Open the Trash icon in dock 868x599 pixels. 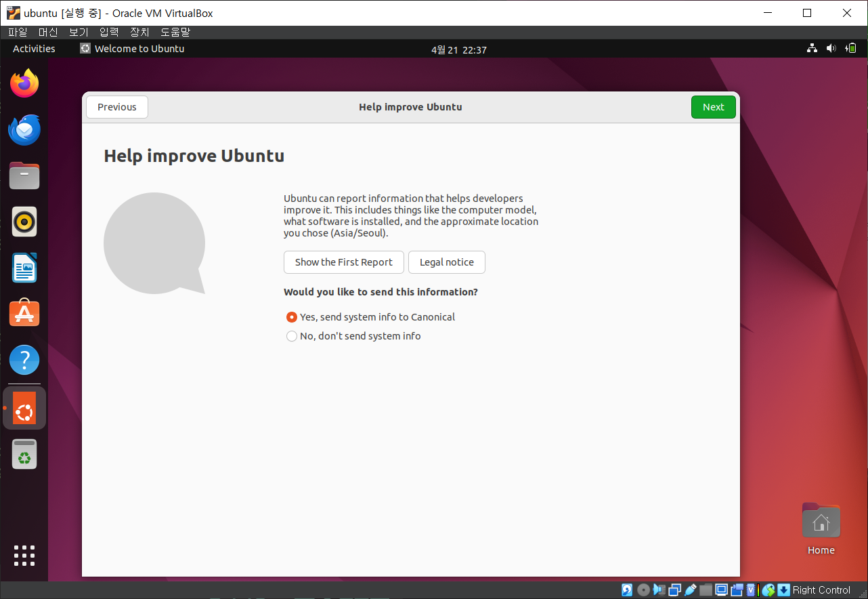point(24,454)
